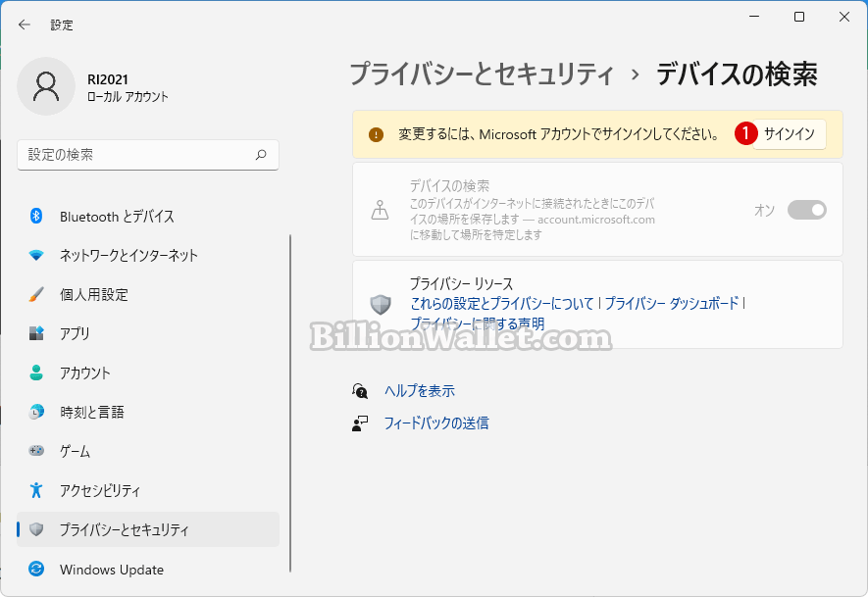This screenshot has height=597, width=868.
Task: Open ゲーム settings
Action: pos(148,451)
